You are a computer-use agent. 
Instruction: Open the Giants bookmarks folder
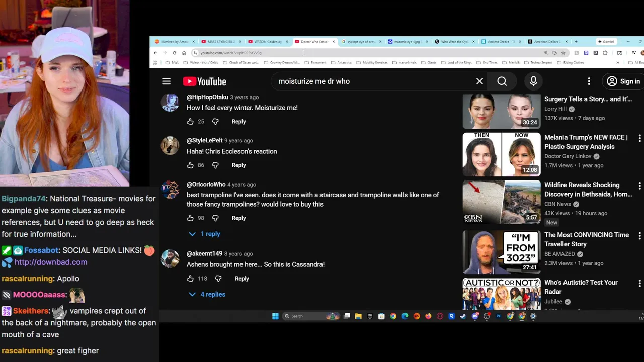[429, 63]
